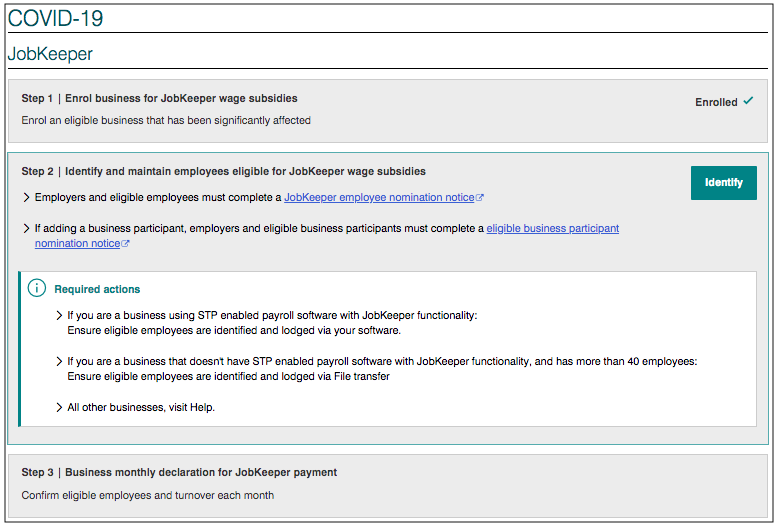Expand chevron for STP enabled payroll software item

tap(59, 316)
